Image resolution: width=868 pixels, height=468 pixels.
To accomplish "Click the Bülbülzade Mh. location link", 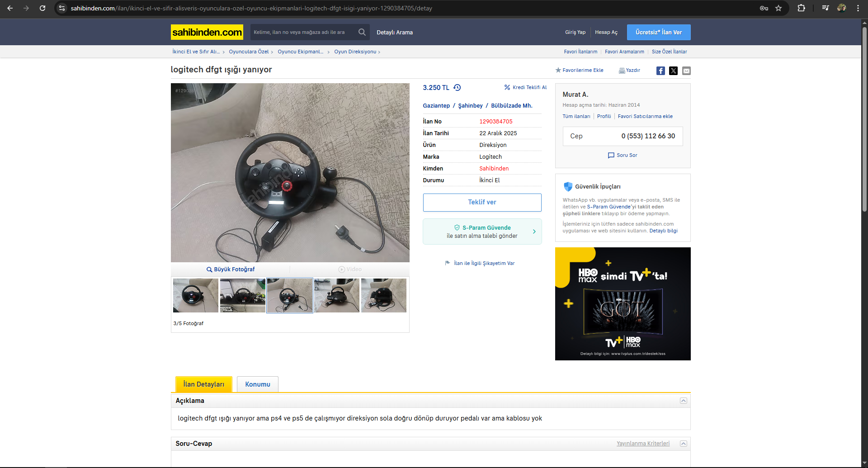I will coord(512,106).
